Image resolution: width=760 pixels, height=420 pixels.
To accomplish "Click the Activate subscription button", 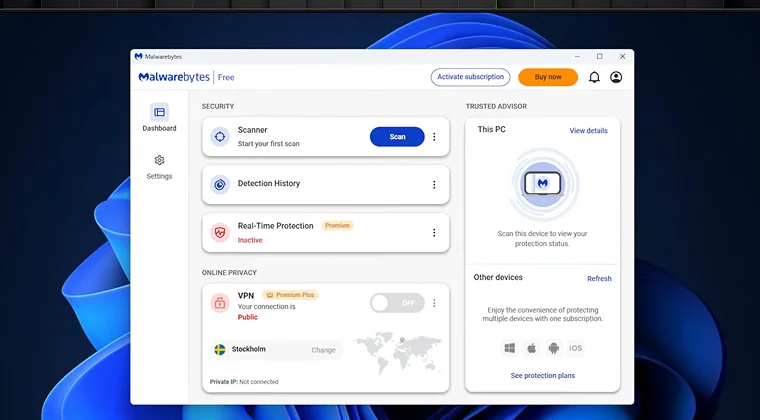I will pyautogui.click(x=470, y=77).
